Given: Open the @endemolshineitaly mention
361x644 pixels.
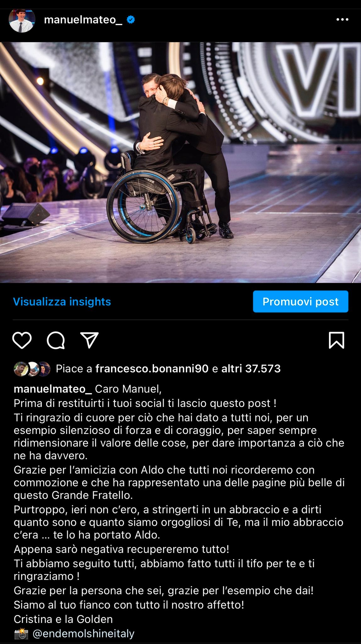Looking at the screenshot, I should click(83, 633).
